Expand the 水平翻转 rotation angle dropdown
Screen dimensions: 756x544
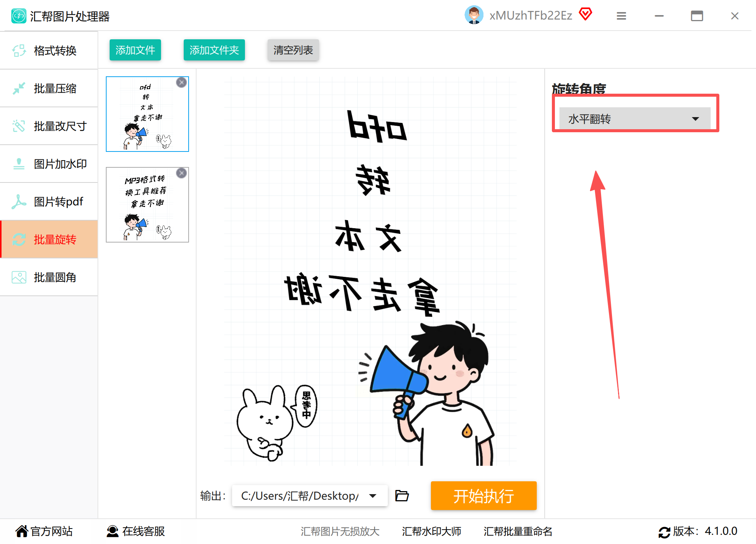635,119
